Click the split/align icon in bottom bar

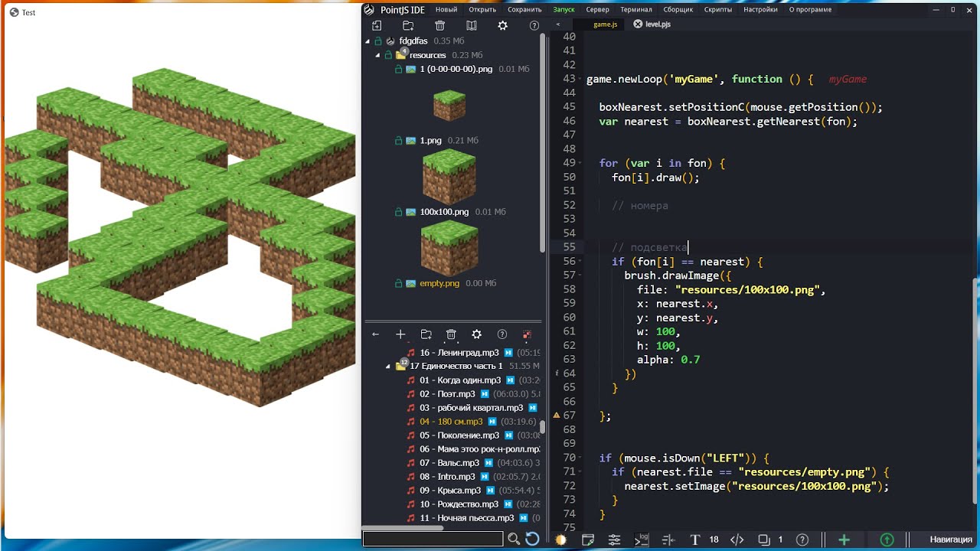click(x=668, y=540)
